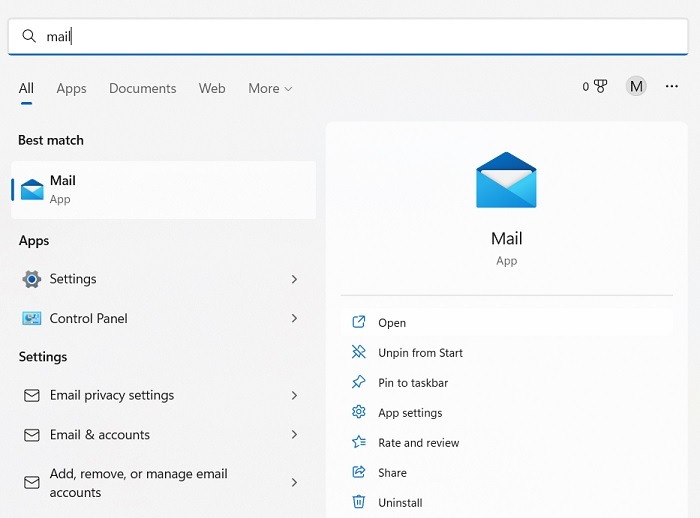The image size is (700, 518).
Task: Click the Unpin from Start icon
Action: click(359, 352)
